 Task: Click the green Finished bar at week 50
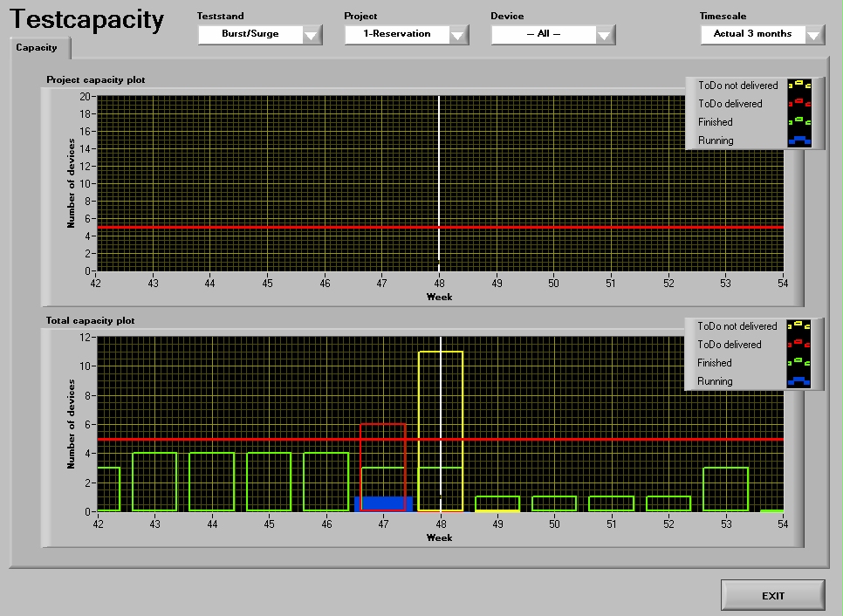[x=554, y=503]
